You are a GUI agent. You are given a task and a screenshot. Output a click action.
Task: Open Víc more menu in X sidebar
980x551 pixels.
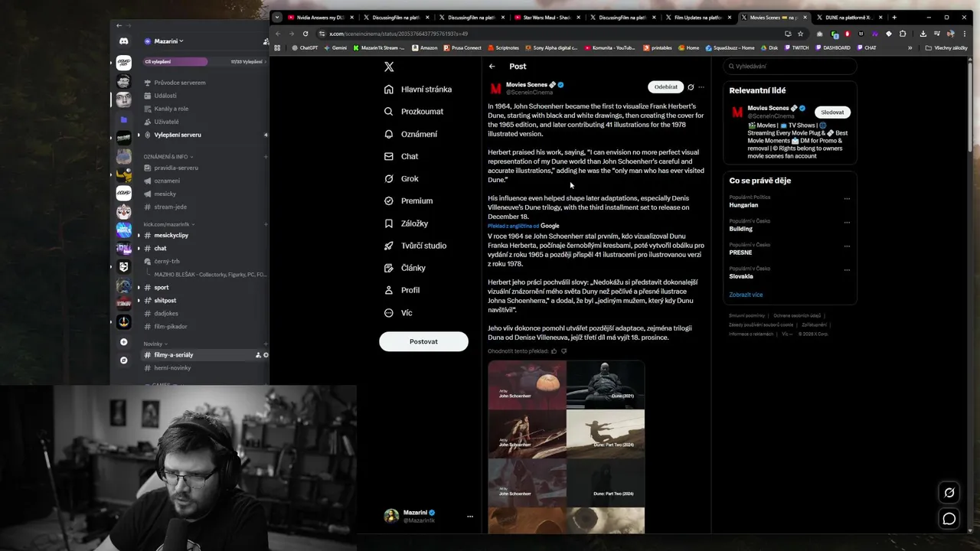[398, 313]
